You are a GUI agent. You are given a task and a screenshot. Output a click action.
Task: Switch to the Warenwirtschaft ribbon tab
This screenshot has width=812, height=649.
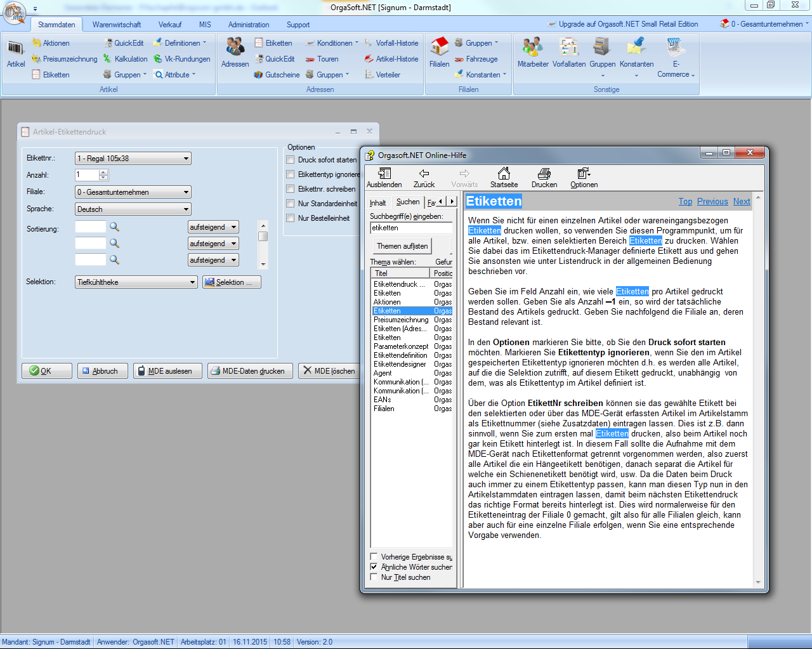117,25
